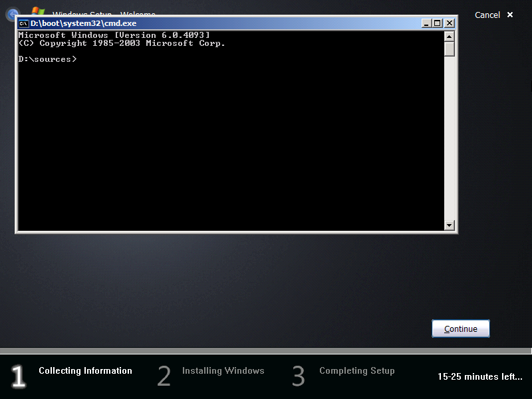
Task: Click the large step number 3
Action: [x=299, y=376]
